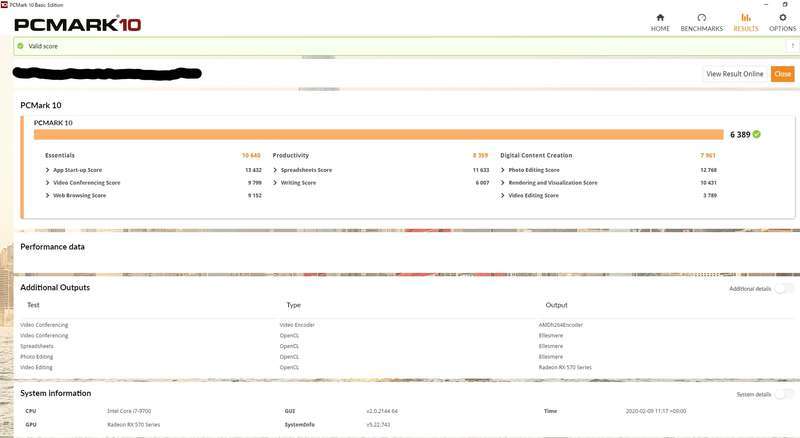The height and width of the screenshot is (438, 800).
Task: Expand the Video Editing Score row
Action: (503, 196)
